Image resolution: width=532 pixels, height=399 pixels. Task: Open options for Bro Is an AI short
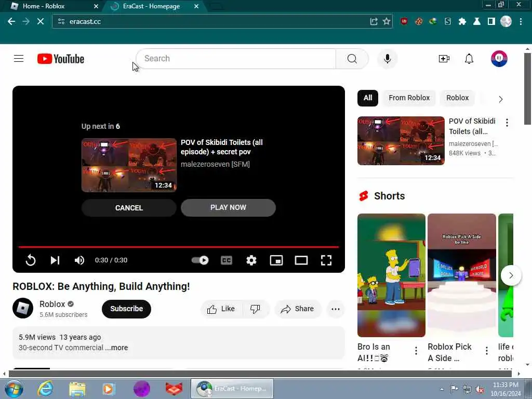click(x=416, y=351)
